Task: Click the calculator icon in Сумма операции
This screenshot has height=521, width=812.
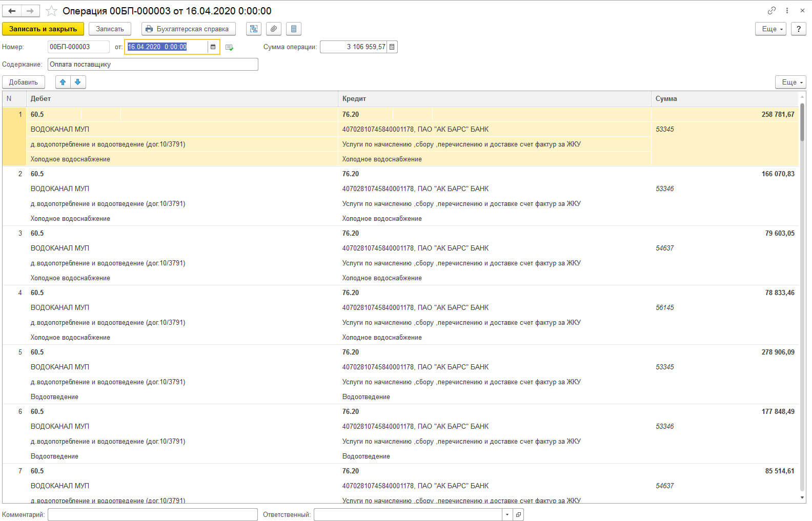Action: coord(392,47)
